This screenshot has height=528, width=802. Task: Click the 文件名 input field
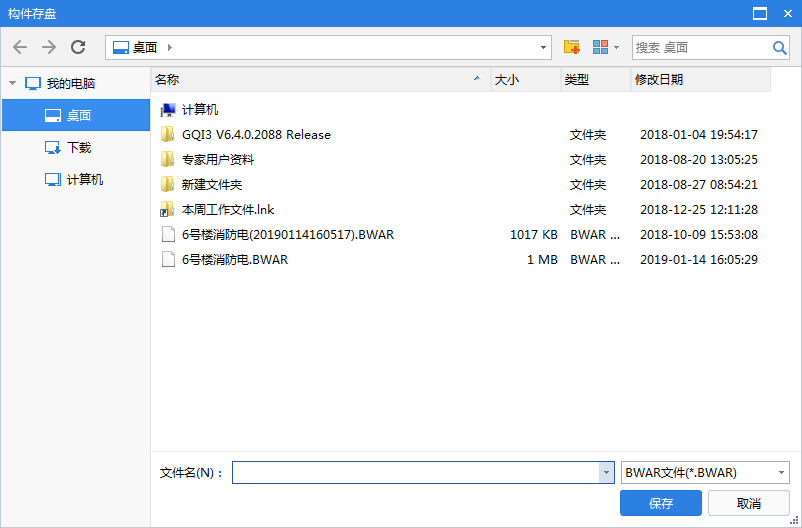pos(415,473)
